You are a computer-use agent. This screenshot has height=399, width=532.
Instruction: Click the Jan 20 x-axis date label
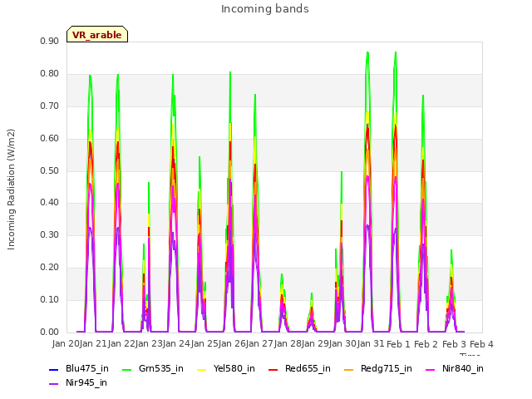pos(66,344)
